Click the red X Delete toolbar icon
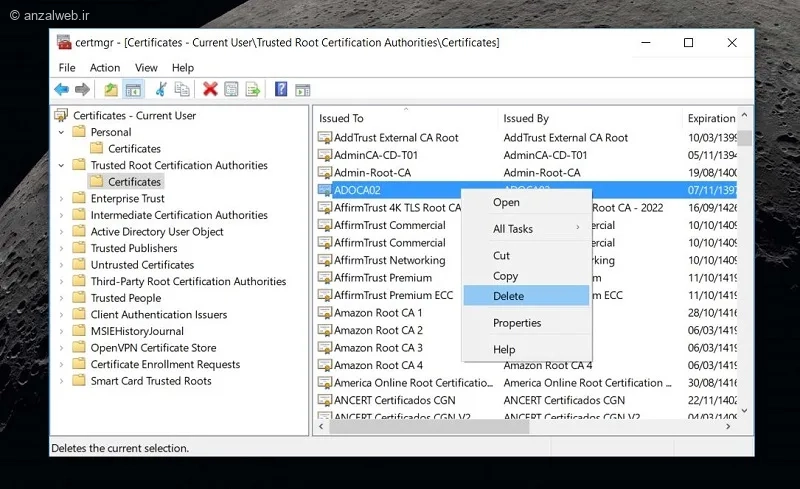 210,89
